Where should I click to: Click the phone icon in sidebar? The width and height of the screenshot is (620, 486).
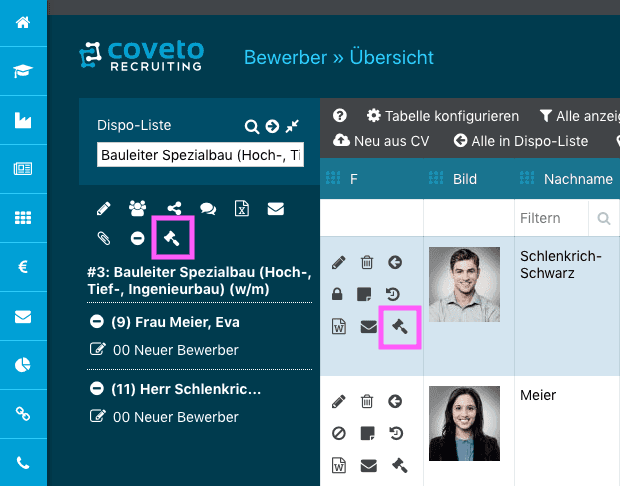[23, 463]
